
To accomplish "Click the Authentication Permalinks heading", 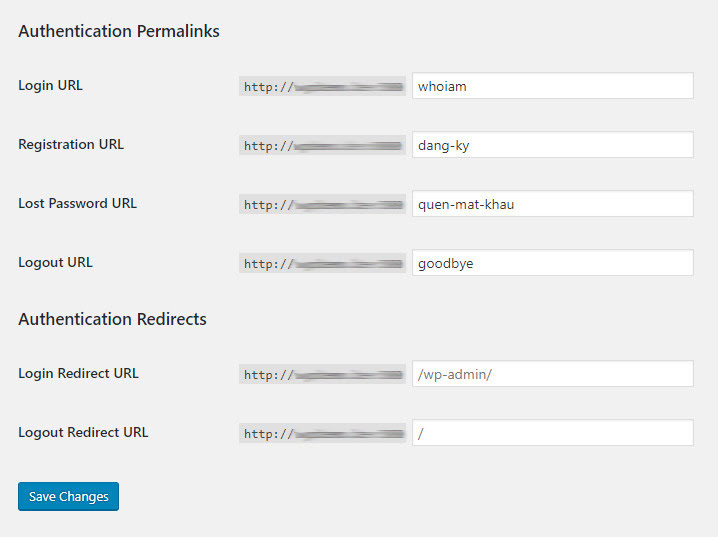I will 119,31.
